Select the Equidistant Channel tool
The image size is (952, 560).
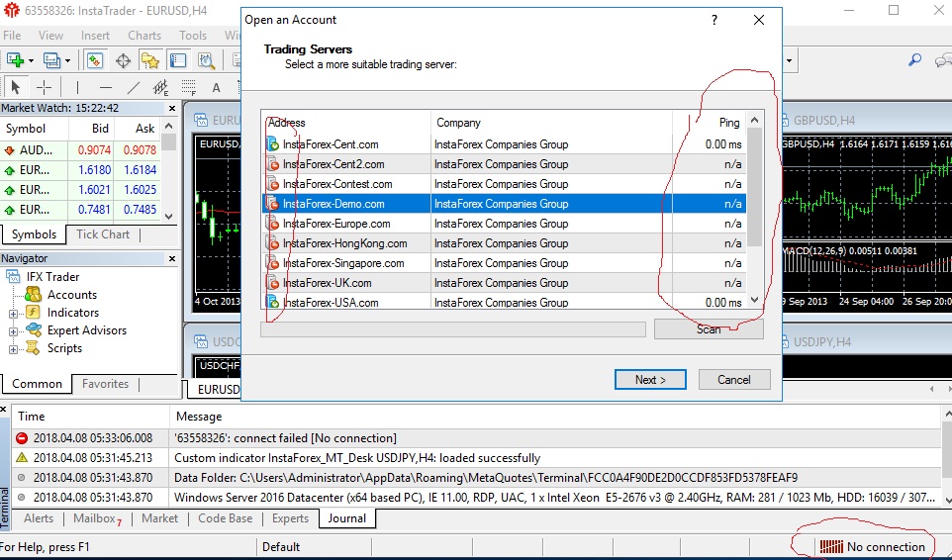[161, 87]
